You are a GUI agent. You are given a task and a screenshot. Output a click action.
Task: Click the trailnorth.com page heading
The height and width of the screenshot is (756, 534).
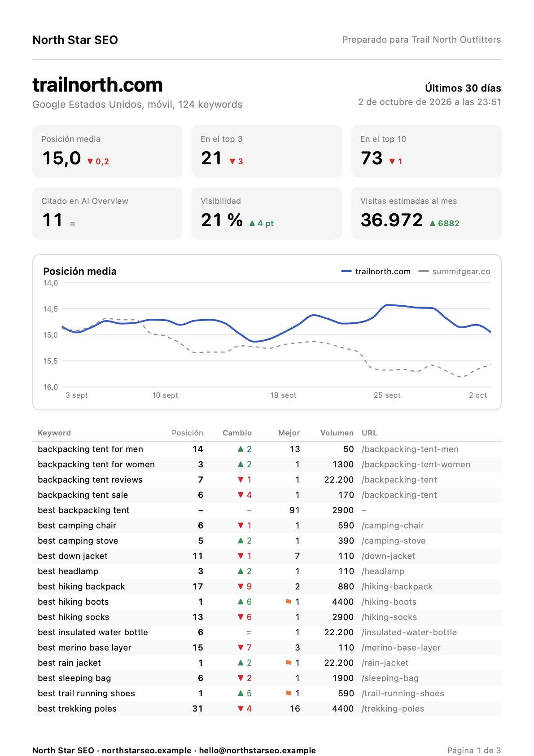pos(98,85)
